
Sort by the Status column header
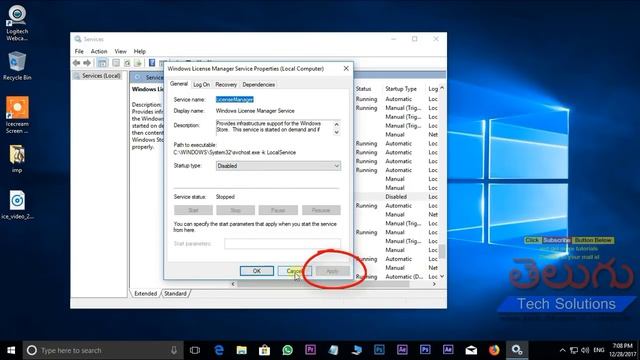click(x=363, y=89)
